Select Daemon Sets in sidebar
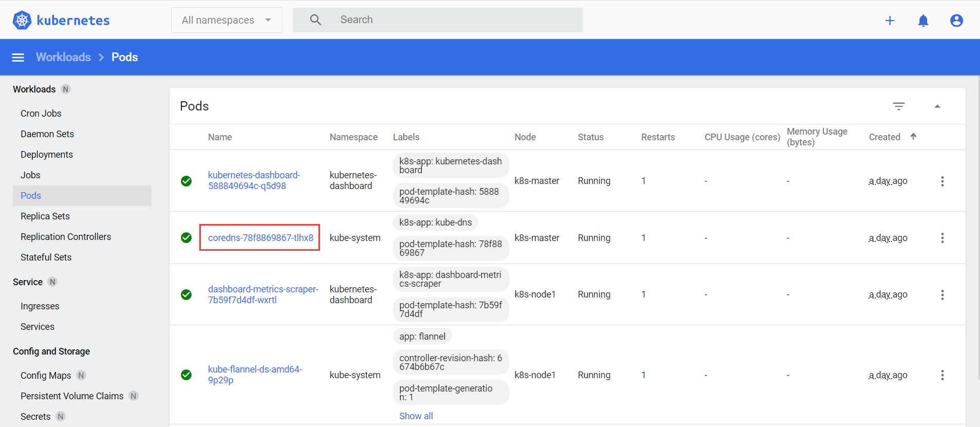 (47, 134)
